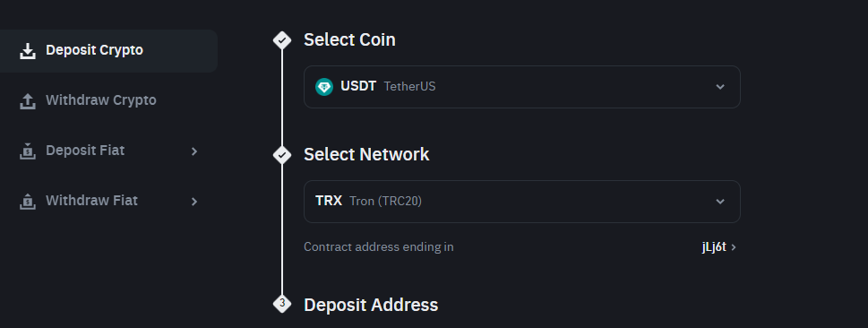
Task: Open the TRX Tron network dropdown
Action: point(522,202)
